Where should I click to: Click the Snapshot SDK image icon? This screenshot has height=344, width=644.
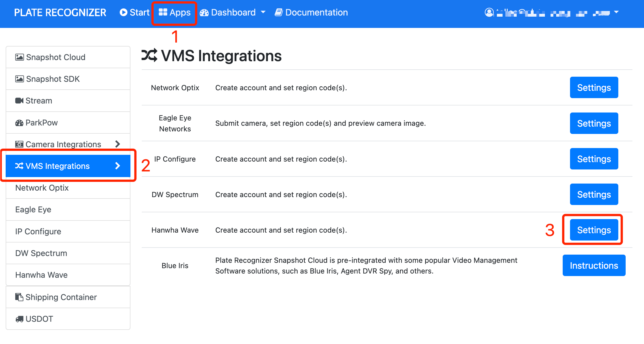click(19, 79)
